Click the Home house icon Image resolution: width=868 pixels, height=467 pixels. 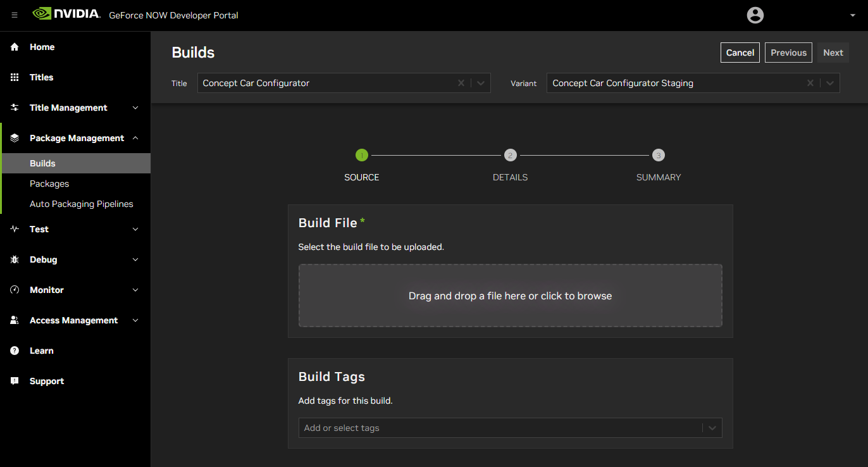click(15, 47)
